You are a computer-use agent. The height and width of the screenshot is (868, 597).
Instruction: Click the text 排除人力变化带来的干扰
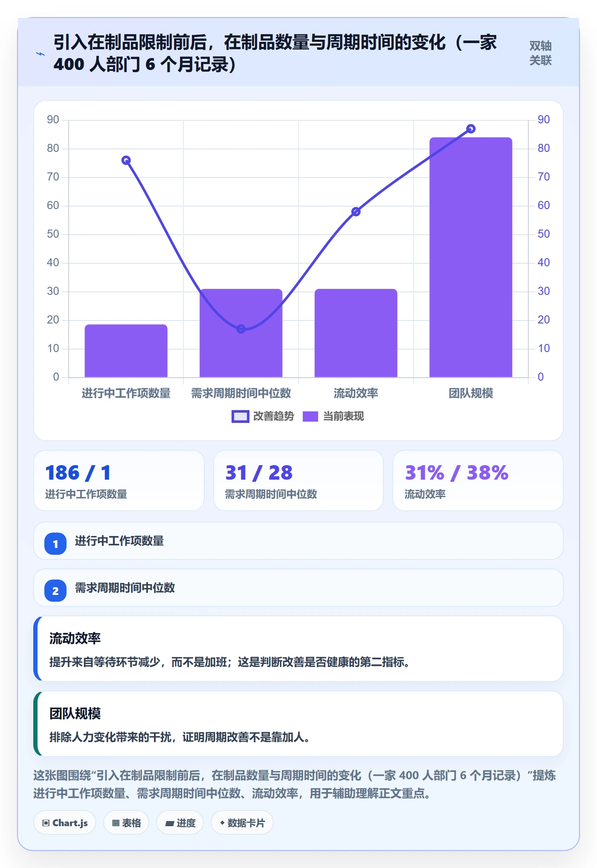pos(110,737)
